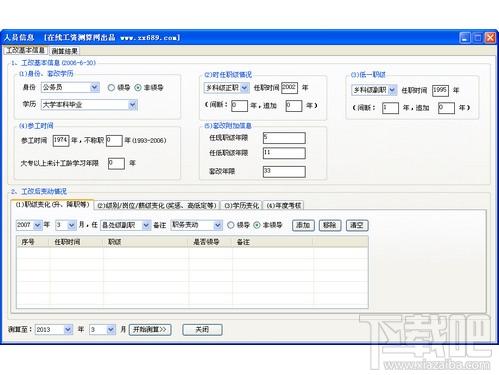The height and width of the screenshot is (375, 499).
Task: Click the 添加 button
Action: 303,225
